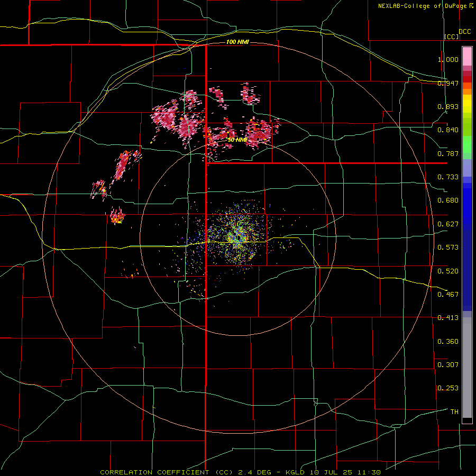The height and width of the screenshot is (476, 476).
Task: Pick the bright green color near 0.787
Action: pyautogui.click(x=467, y=144)
